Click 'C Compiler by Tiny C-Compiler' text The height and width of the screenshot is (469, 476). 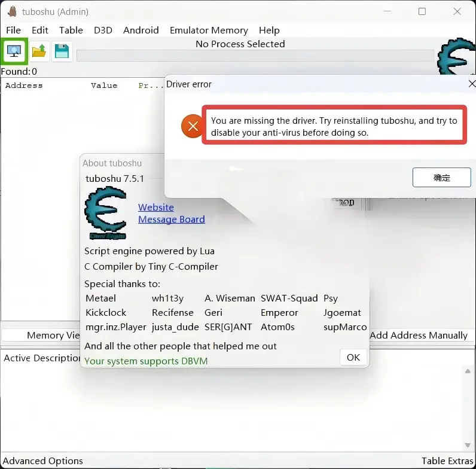[151, 267]
